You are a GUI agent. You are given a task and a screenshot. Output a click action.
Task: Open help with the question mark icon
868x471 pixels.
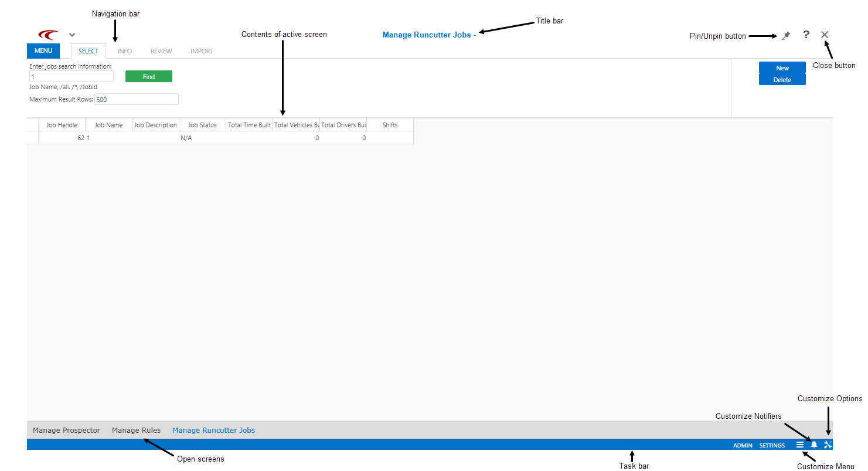806,35
